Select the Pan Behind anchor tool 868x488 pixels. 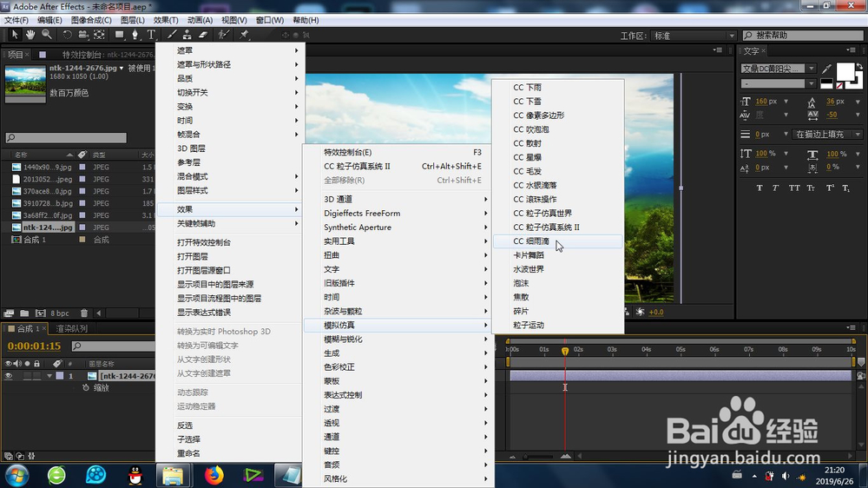pos(99,35)
